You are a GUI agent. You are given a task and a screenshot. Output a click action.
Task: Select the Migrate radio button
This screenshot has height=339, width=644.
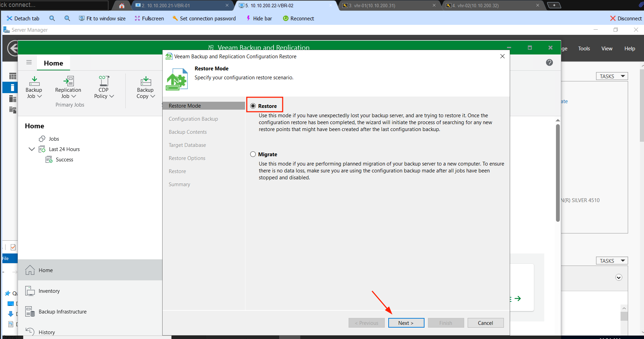pyautogui.click(x=253, y=154)
